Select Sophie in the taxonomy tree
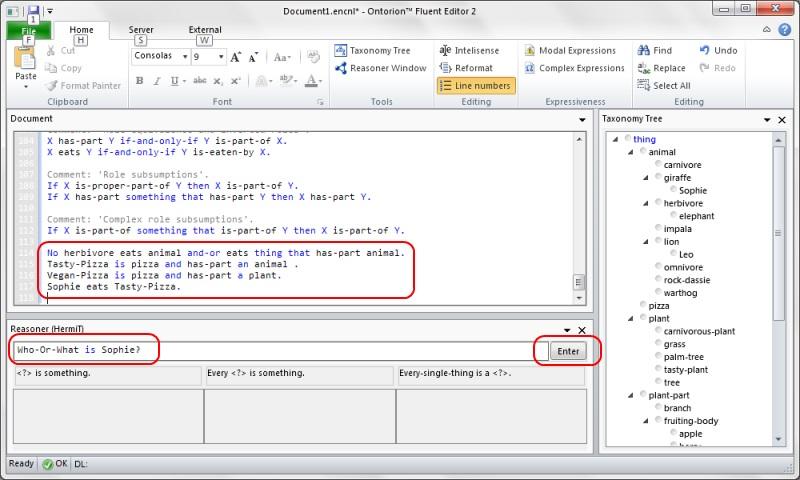 [692, 190]
